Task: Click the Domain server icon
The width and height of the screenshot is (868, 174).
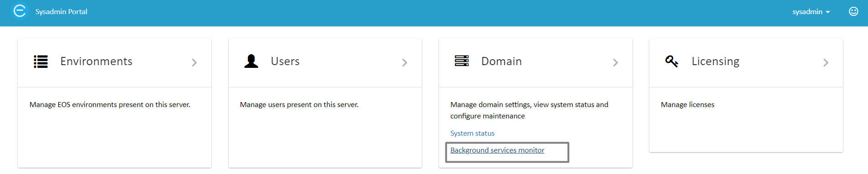Action: [461, 61]
